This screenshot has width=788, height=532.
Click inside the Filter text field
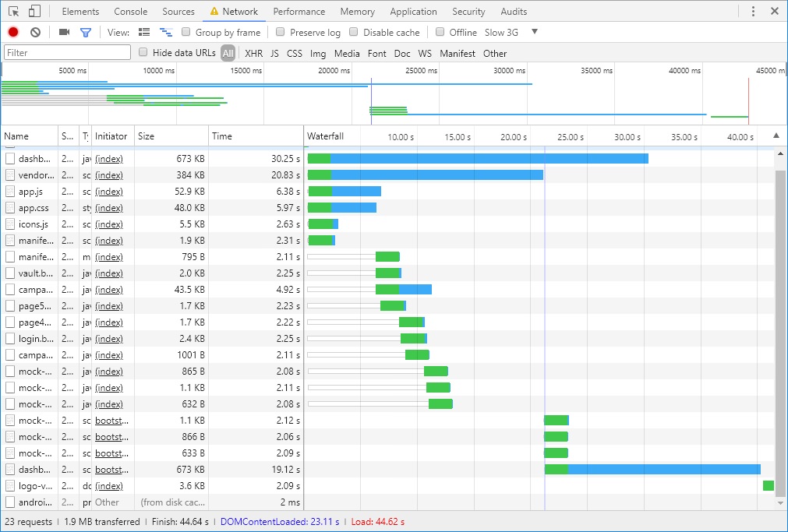click(66, 51)
